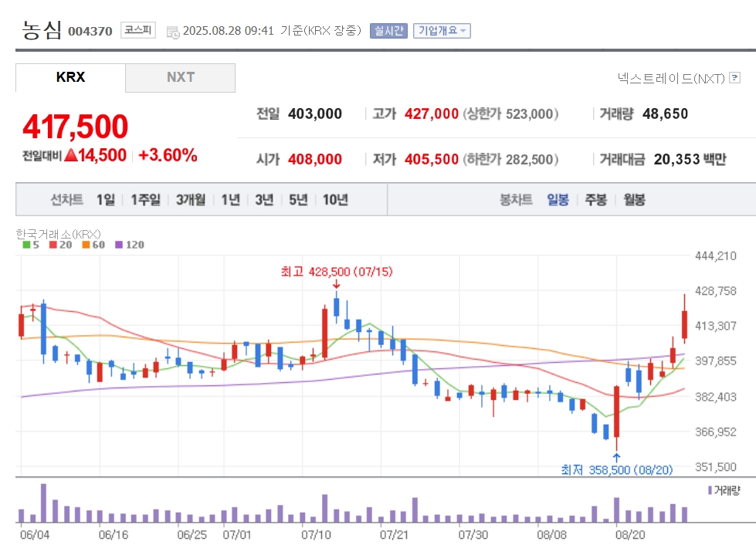Select the 5년 line chart period

[298, 200]
